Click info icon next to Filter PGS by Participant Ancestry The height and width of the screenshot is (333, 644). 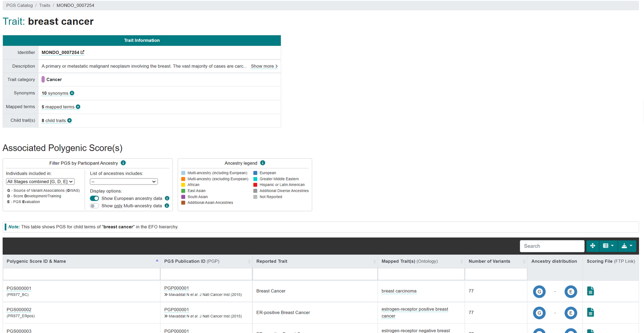coord(123,163)
